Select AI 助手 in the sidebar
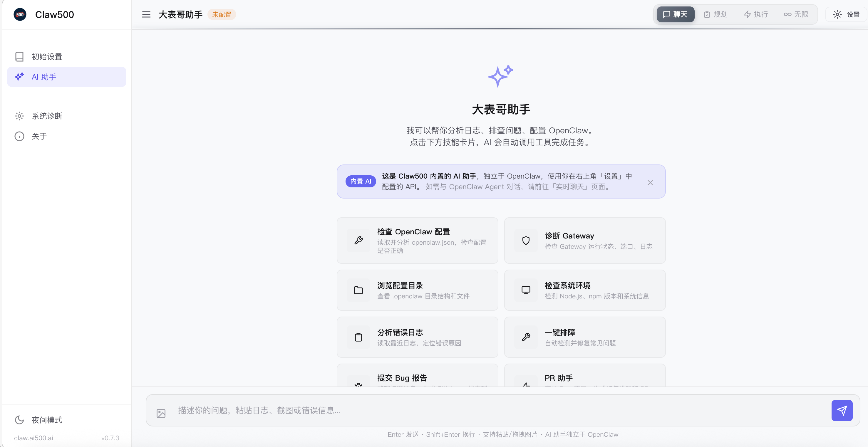This screenshot has width=868, height=447. tap(43, 76)
